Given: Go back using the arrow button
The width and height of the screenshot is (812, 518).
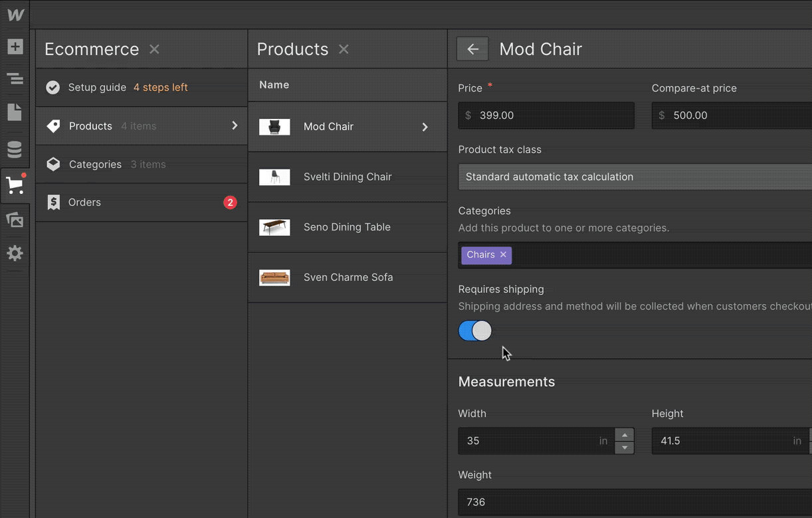Looking at the screenshot, I should 472,49.
